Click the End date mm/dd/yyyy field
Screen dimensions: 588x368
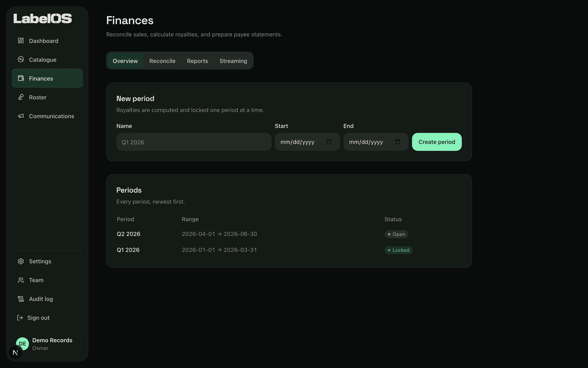pyautogui.click(x=376, y=142)
